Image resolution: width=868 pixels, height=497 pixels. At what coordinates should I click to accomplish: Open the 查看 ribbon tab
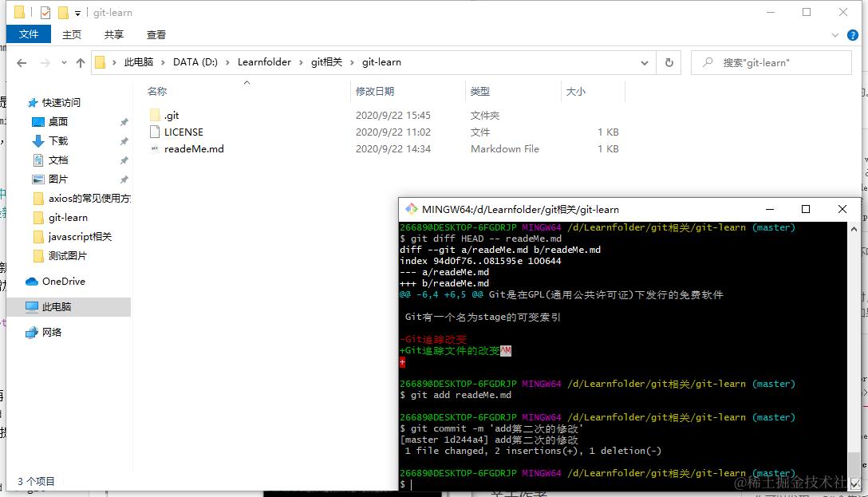click(156, 34)
